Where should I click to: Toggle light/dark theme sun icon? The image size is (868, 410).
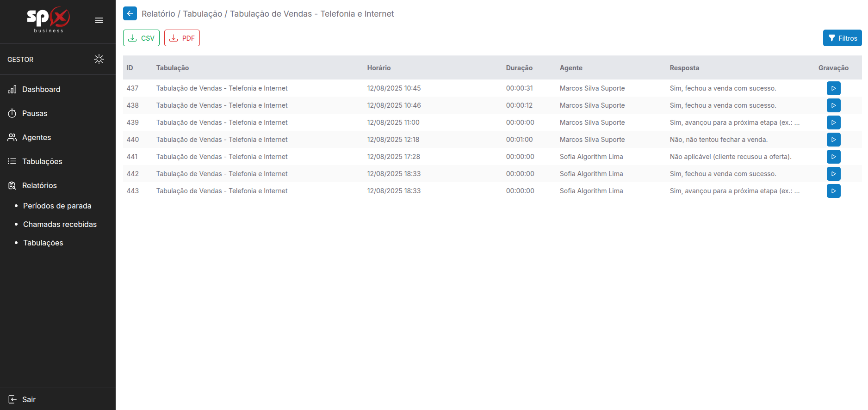(99, 59)
